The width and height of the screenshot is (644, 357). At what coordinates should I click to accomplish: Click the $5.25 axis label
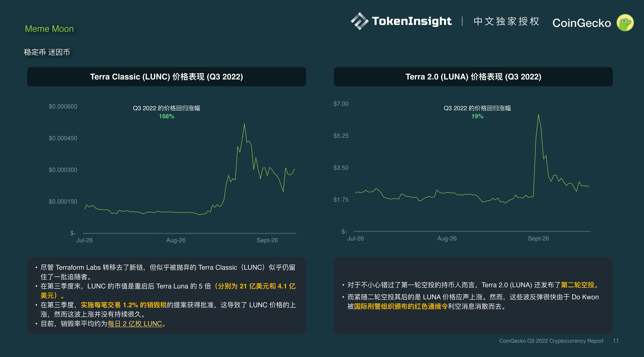click(x=341, y=136)
